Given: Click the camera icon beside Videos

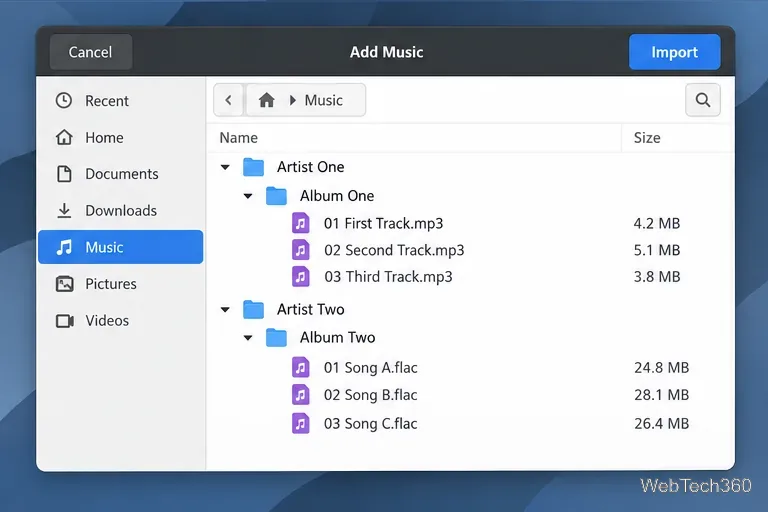Looking at the screenshot, I should pos(65,320).
